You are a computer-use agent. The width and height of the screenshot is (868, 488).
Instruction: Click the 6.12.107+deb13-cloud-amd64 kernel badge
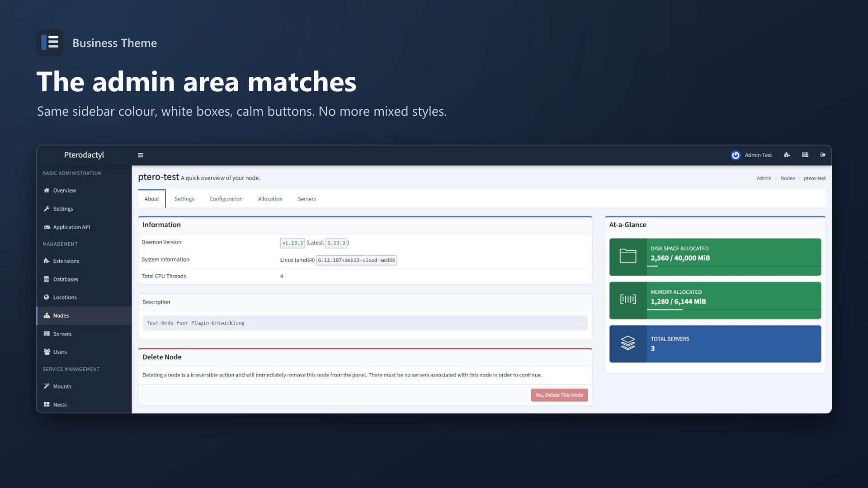point(356,260)
